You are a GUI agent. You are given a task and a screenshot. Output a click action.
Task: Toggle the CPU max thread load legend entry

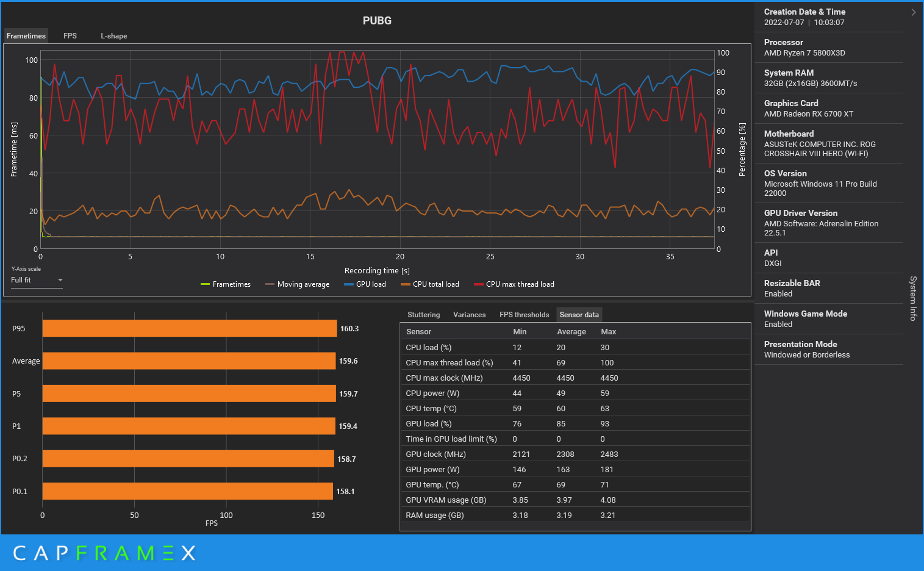click(x=514, y=284)
